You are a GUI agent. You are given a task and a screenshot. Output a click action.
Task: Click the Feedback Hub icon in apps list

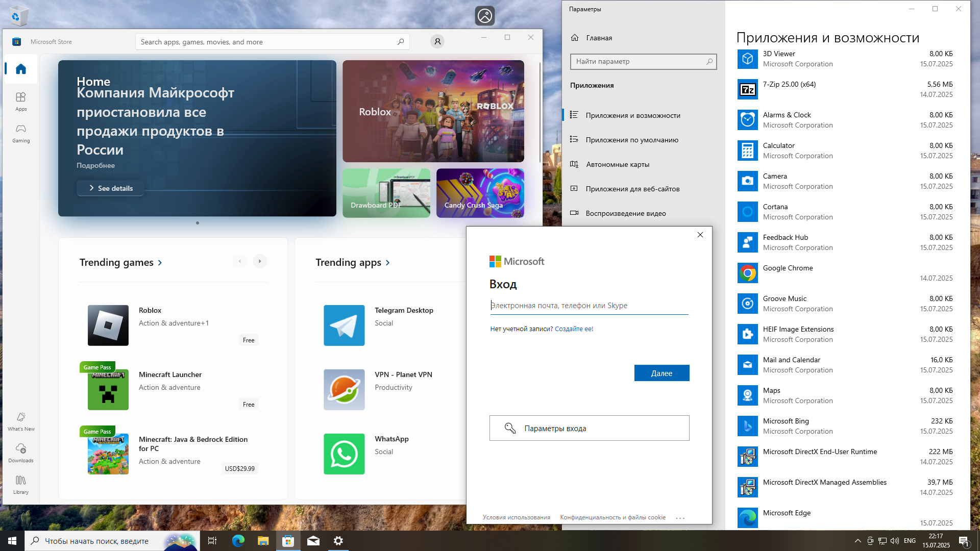click(x=748, y=242)
